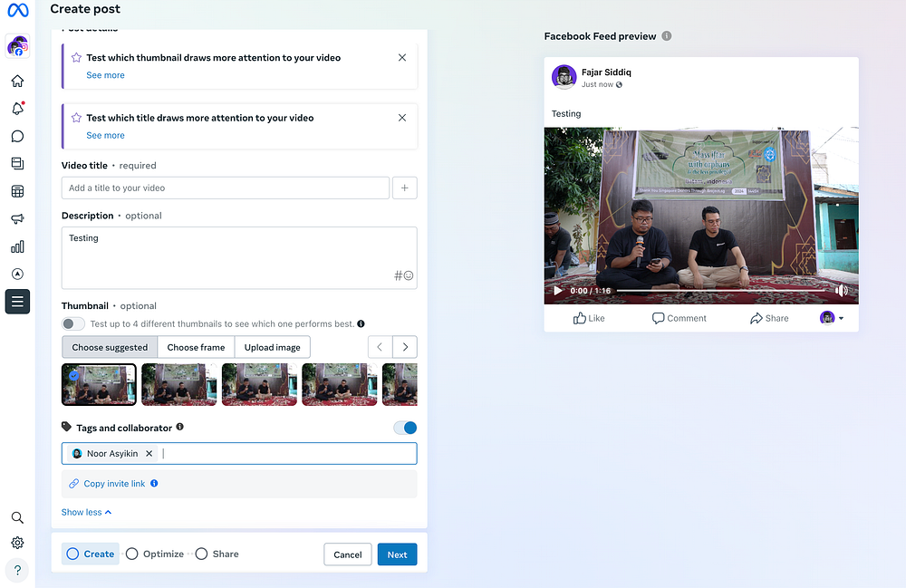
Task: Select the Optimize step radio
Action: [131, 554]
